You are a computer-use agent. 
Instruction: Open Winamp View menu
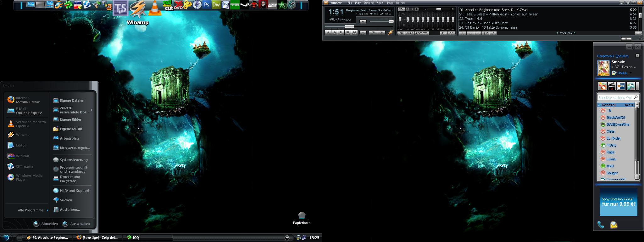(x=380, y=3)
